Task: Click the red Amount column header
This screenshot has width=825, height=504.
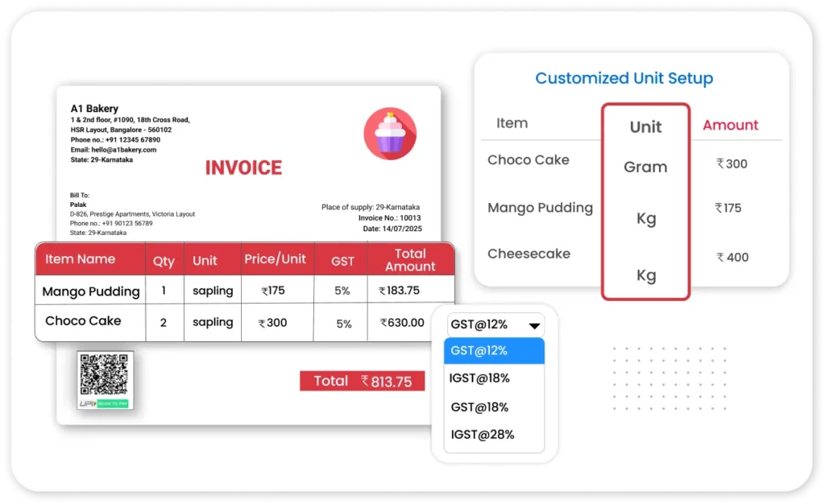Action: coord(730,125)
